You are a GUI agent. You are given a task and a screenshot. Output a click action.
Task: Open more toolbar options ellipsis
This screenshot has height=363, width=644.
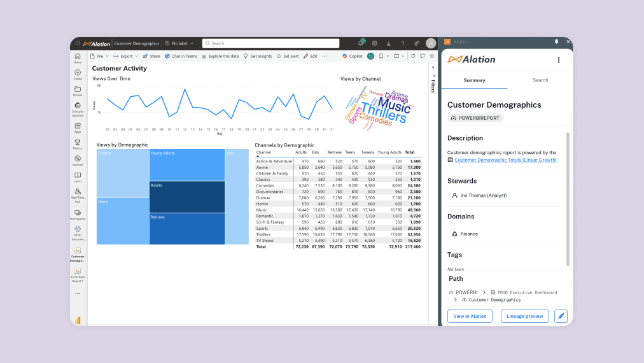point(325,56)
